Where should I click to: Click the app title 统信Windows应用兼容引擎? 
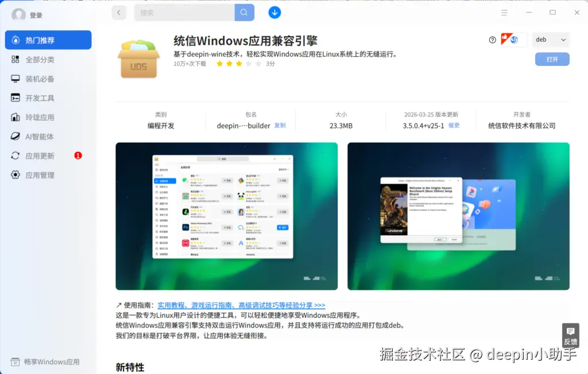click(246, 41)
